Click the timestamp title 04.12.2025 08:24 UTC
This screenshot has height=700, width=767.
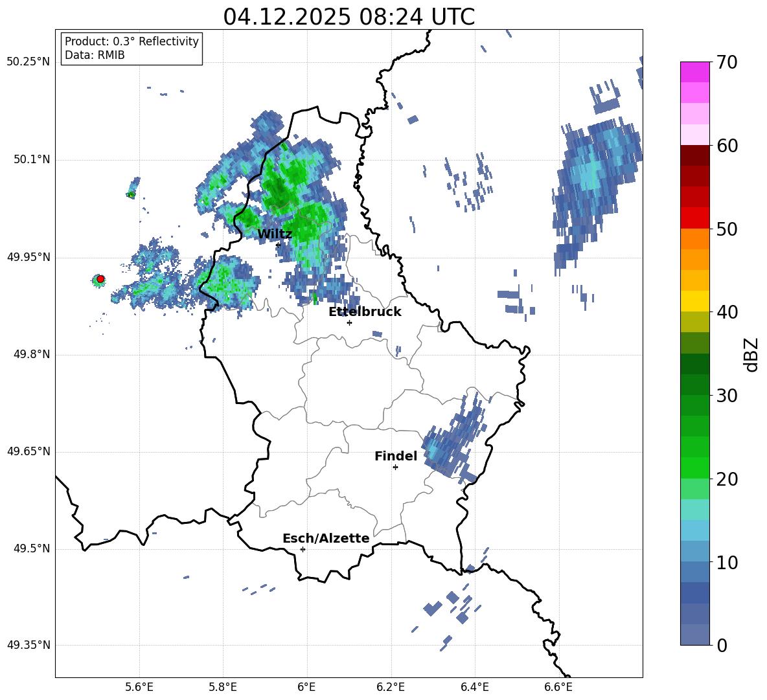(349, 17)
